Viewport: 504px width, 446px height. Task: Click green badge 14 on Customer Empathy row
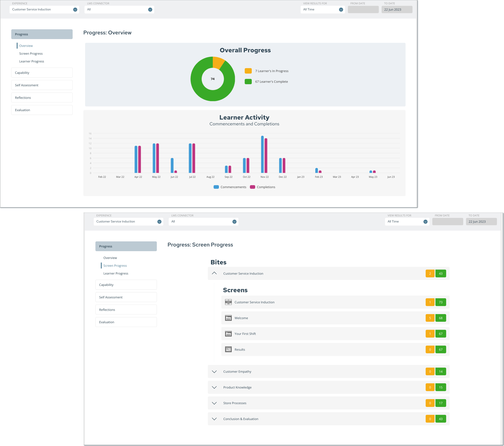[x=441, y=371]
